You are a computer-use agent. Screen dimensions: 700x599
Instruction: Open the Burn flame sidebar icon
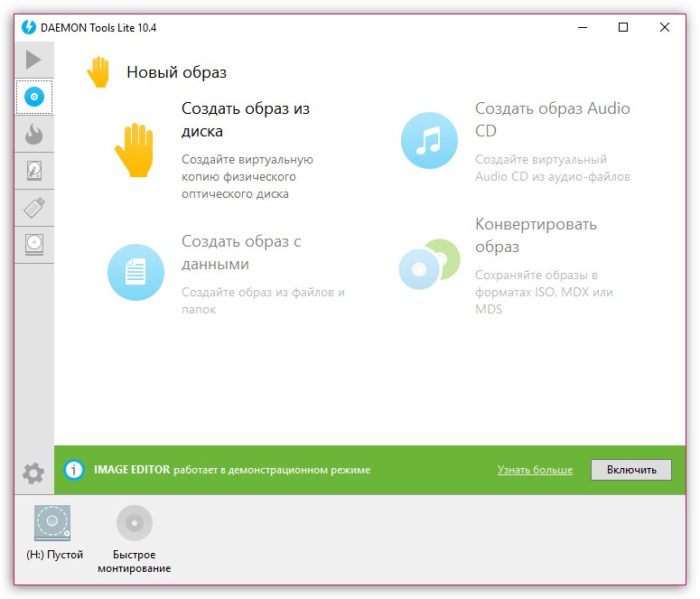coord(34,134)
